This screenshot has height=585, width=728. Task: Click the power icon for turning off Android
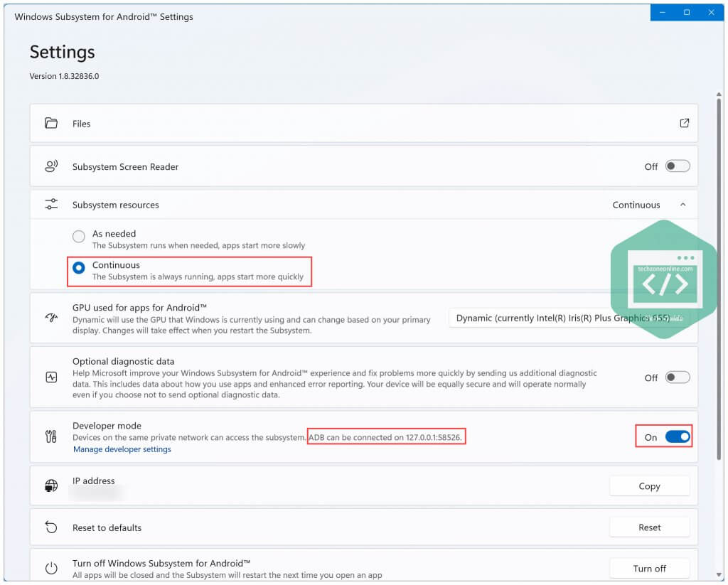pyautogui.click(x=50, y=568)
